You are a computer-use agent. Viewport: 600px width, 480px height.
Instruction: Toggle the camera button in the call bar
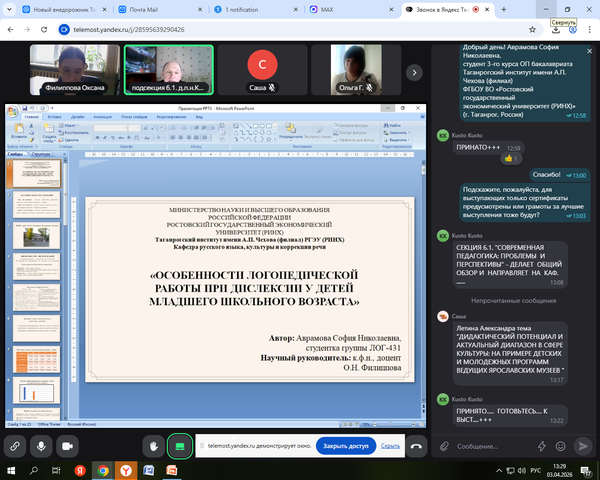coord(70,446)
